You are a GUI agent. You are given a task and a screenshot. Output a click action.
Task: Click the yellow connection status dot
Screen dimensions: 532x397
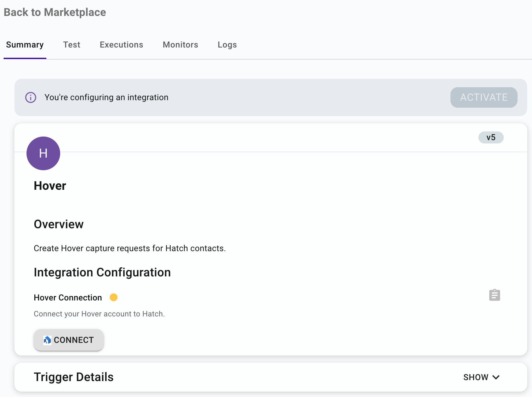click(x=113, y=297)
